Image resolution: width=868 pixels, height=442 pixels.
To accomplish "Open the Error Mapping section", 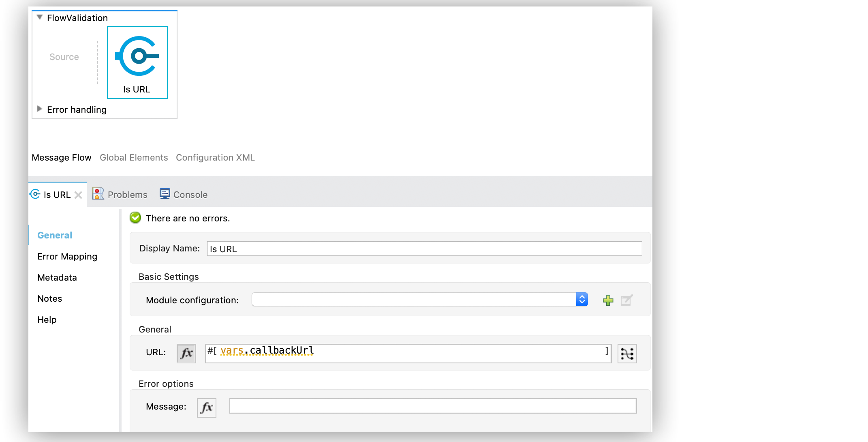I will point(67,256).
